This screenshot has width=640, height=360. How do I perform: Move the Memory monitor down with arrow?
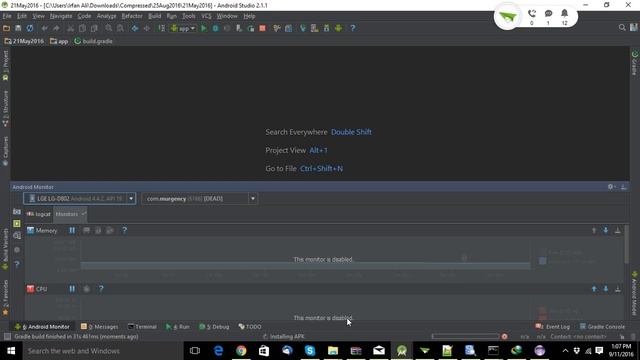coord(606,231)
